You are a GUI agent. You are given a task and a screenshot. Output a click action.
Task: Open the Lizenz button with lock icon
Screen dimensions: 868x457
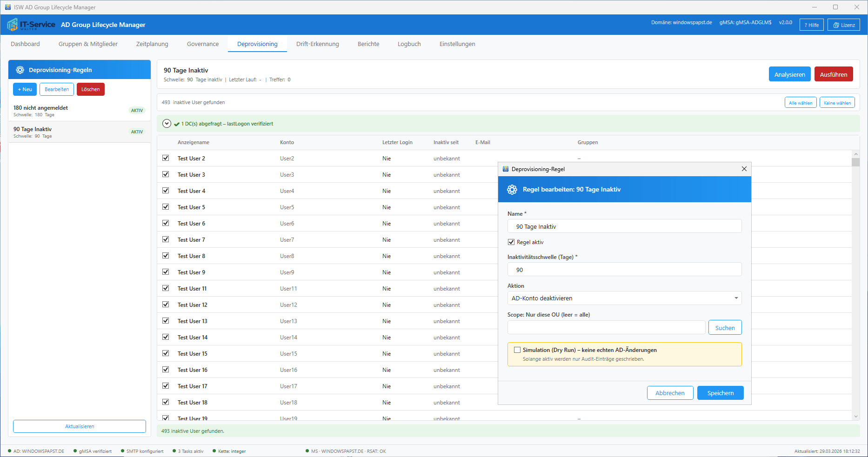pyautogui.click(x=843, y=25)
